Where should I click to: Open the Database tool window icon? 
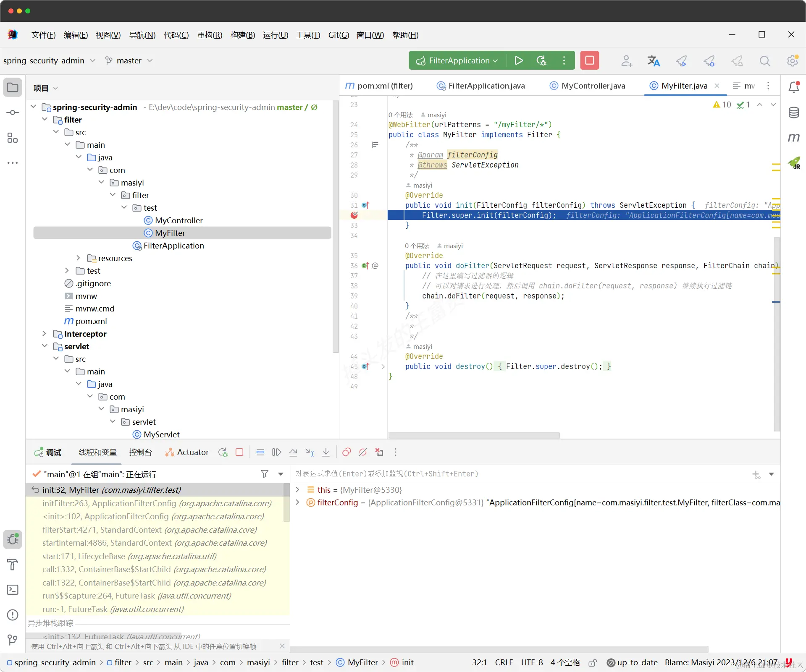(x=793, y=112)
